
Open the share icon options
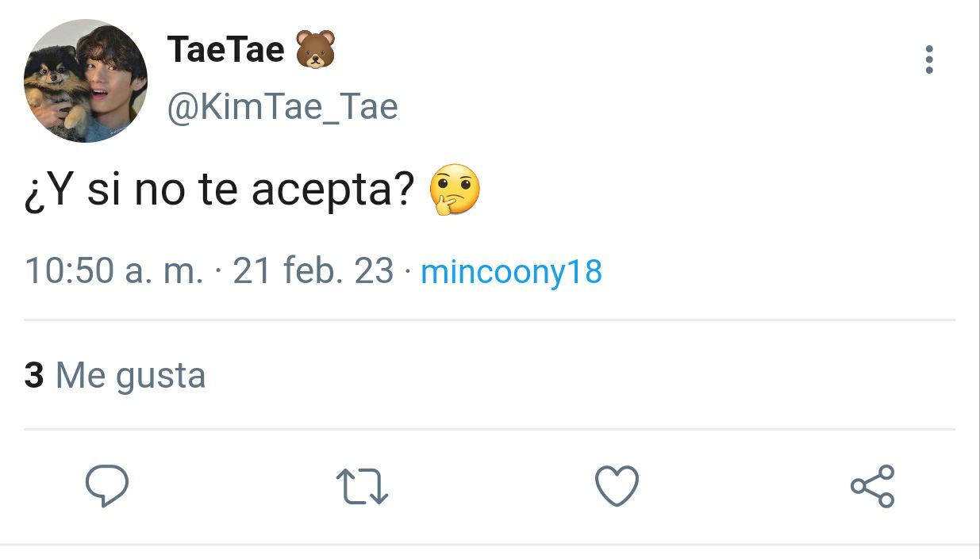(x=872, y=486)
